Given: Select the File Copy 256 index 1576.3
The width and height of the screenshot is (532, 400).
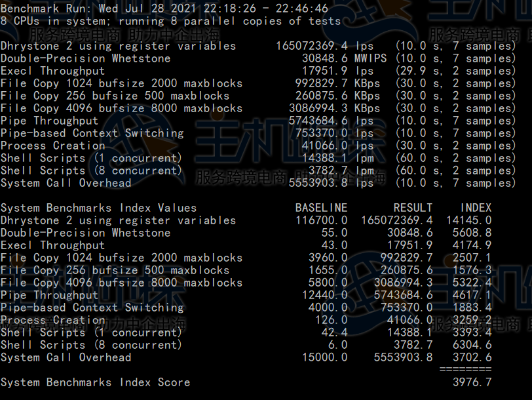Looking at the screenshot, I should (472, 270).
